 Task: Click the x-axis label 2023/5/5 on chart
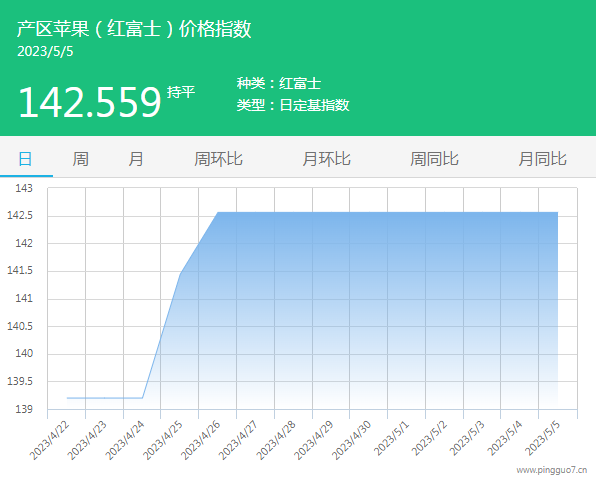click(x=543, y=438)
